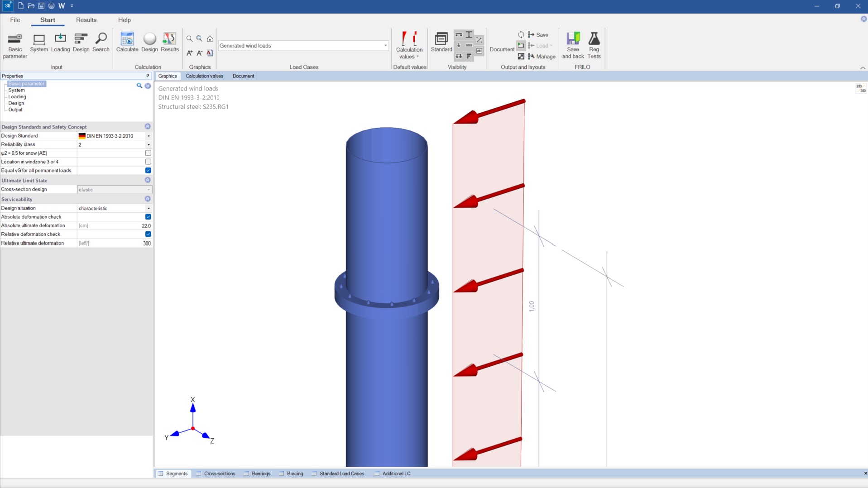
Task: Click the Document output button
Action: point(502,49)
